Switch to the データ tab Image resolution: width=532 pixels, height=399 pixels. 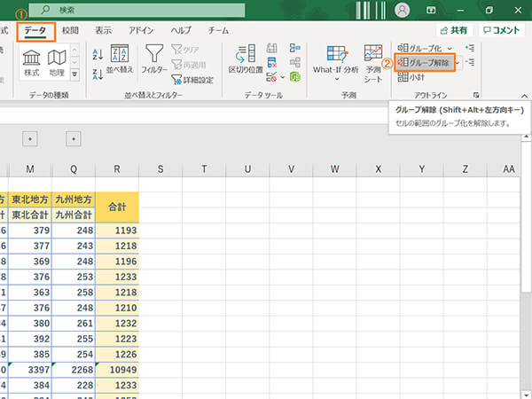click(35, 30)
